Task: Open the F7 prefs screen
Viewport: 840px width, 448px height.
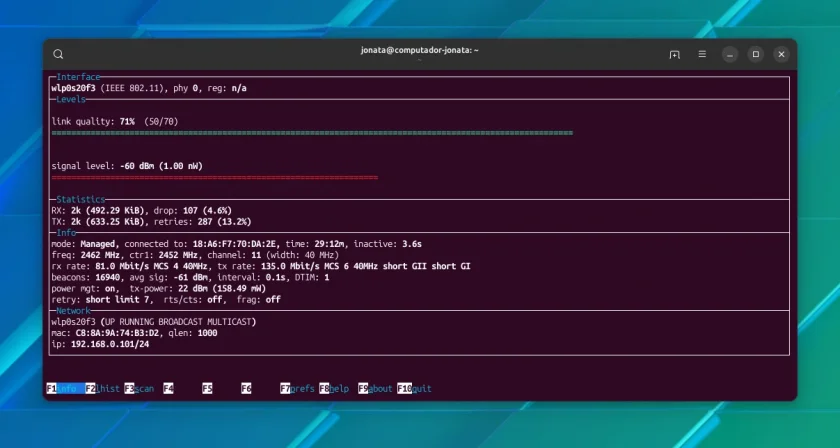Action: point(297,389)
